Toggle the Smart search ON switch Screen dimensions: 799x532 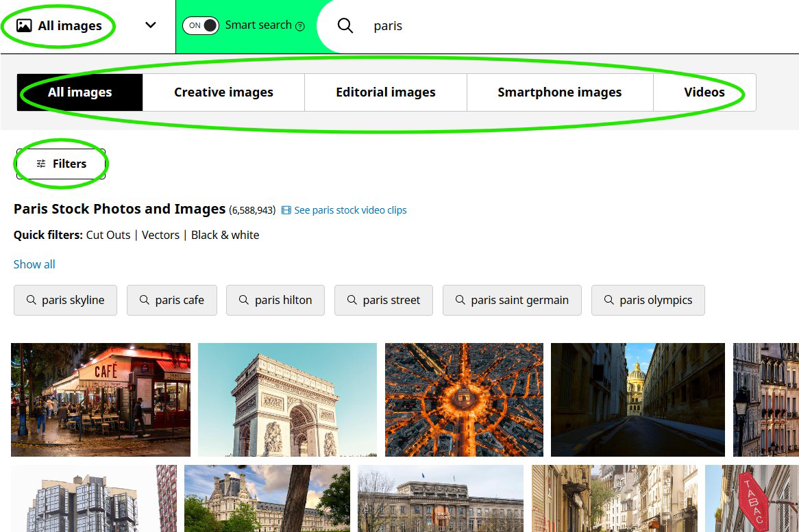[x=201, y=25]
